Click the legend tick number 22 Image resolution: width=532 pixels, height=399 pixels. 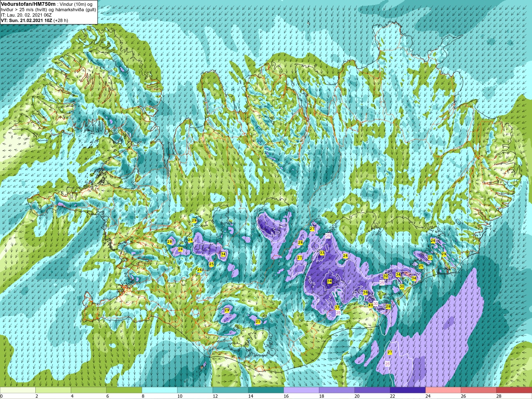[393, 396]
